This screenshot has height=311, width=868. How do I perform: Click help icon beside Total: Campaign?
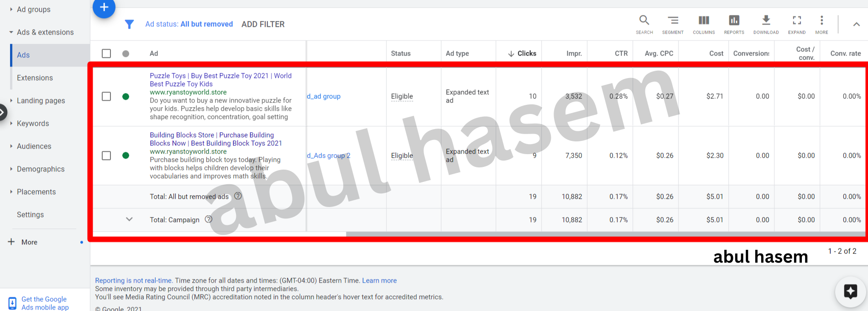[209, 219]
